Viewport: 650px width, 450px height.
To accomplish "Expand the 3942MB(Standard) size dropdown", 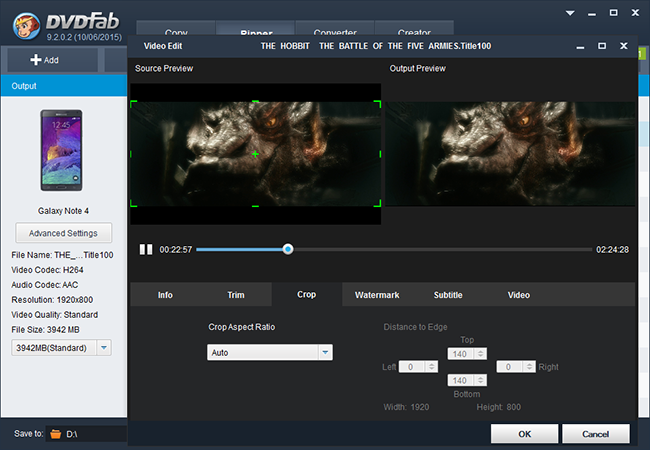I will 104,348.
